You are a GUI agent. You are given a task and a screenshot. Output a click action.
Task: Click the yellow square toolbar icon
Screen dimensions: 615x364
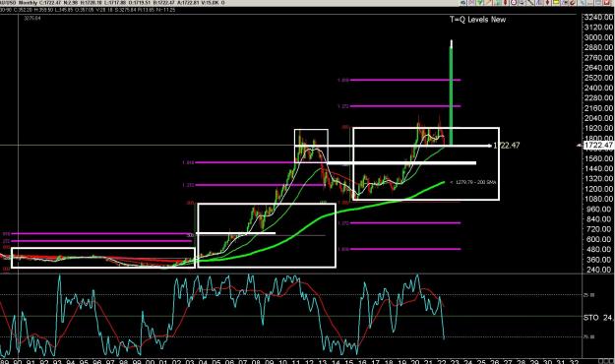(x=556, y=2)
